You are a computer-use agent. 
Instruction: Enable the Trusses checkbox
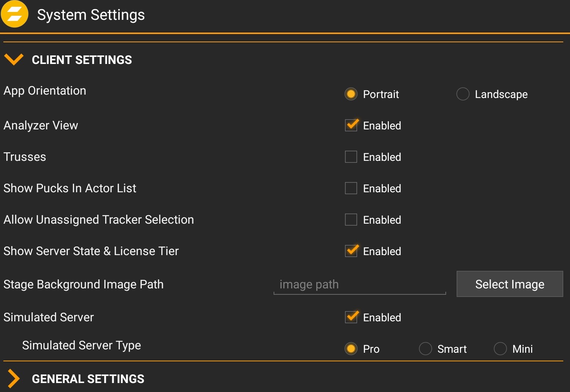coord(351,157)
